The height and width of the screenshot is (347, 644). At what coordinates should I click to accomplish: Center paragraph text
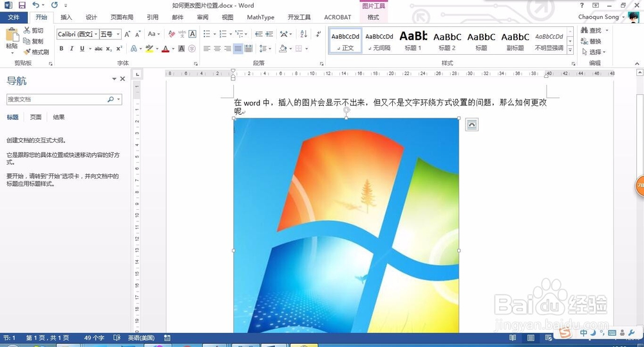click(217, 48)
